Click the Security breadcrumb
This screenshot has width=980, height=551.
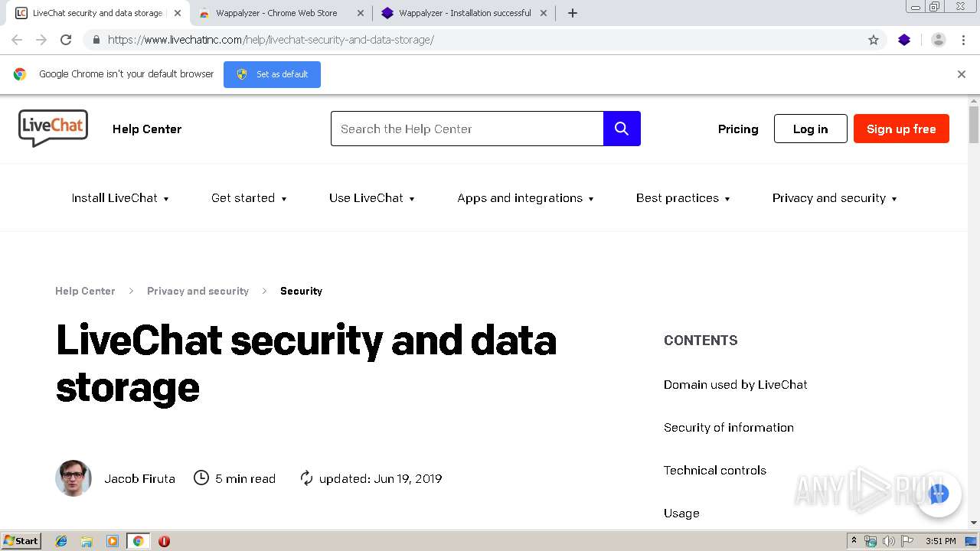(301, 291)
